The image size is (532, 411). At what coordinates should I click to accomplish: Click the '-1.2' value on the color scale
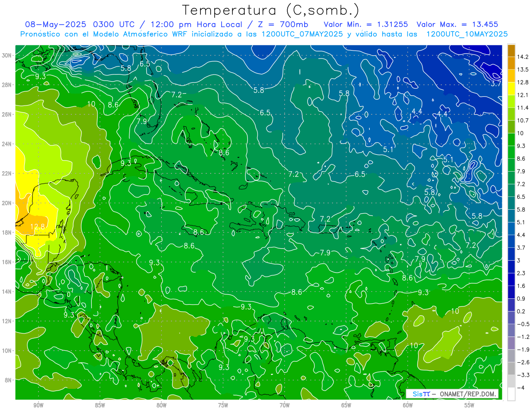click(x=523, y=337)
